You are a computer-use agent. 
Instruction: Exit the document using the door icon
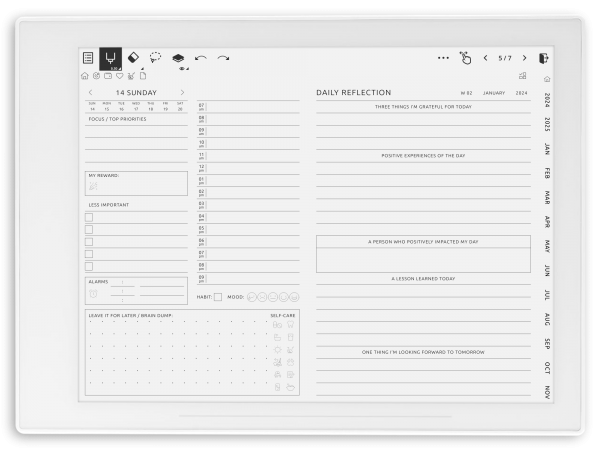click(544, 58)
